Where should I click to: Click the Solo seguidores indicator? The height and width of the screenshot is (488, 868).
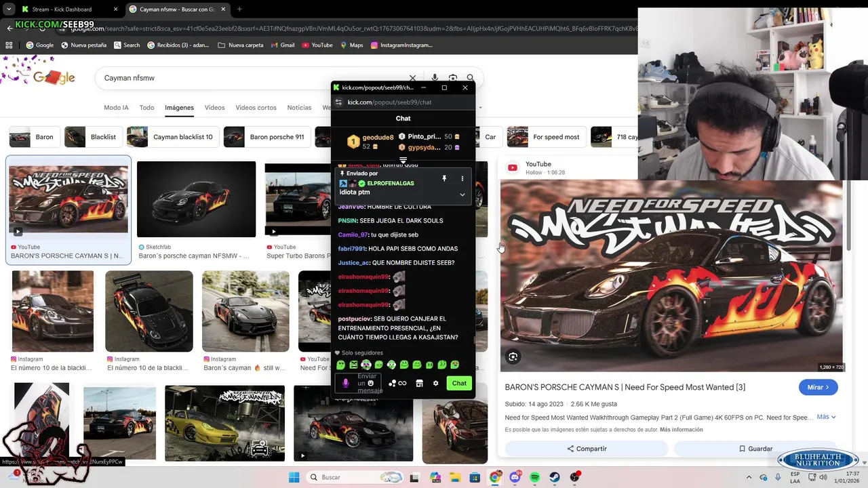click(359, 352)
